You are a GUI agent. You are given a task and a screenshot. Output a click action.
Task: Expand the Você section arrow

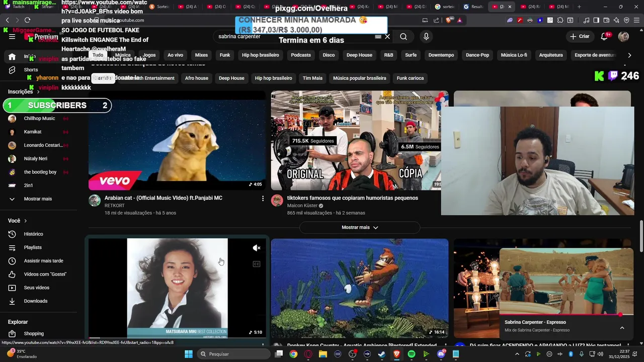pyautogui.click(x=25, y=221)
